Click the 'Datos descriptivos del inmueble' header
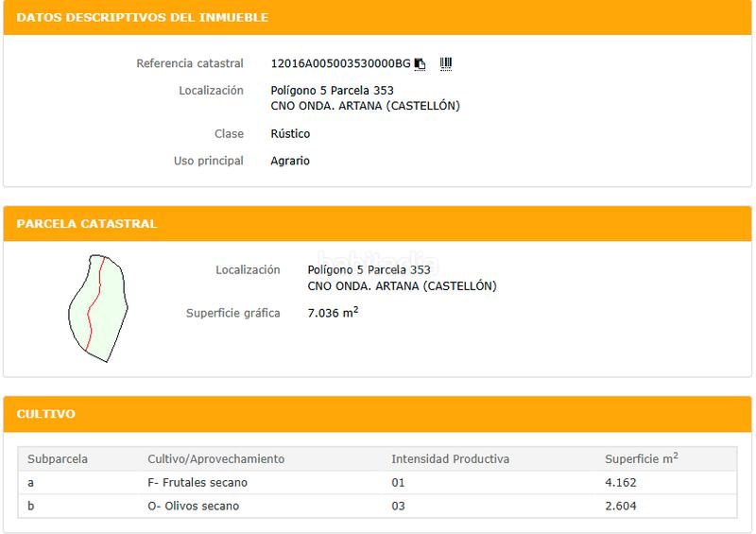The height and width of the screenshot is (534, 756). [x=143, y=18]
